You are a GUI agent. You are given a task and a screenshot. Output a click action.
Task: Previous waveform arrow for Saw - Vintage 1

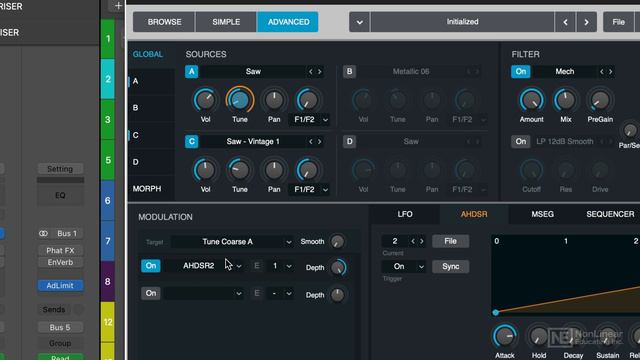click(x=311, y=142)
